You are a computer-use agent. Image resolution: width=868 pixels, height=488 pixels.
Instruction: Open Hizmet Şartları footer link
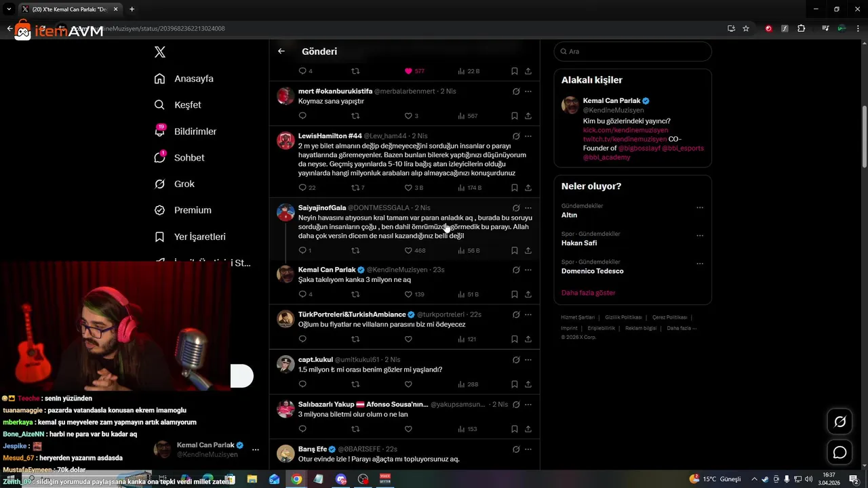[578, 317]
